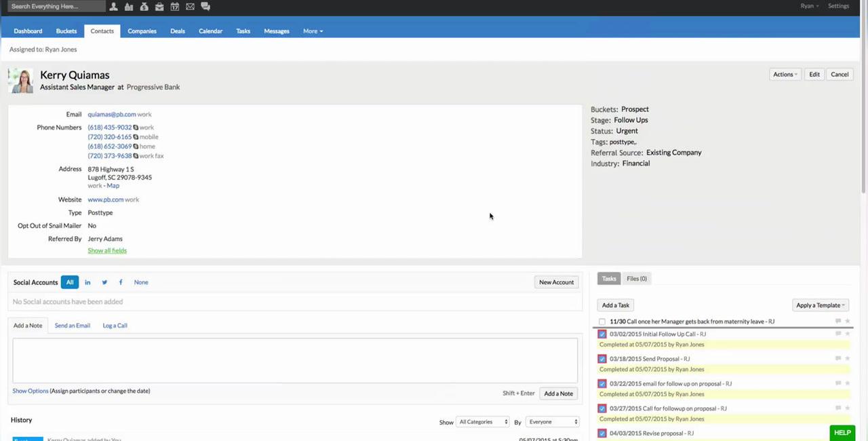Expand the Apply a Template dropdown
This screenshot has height=441, width=868.
tap(820, 305)
